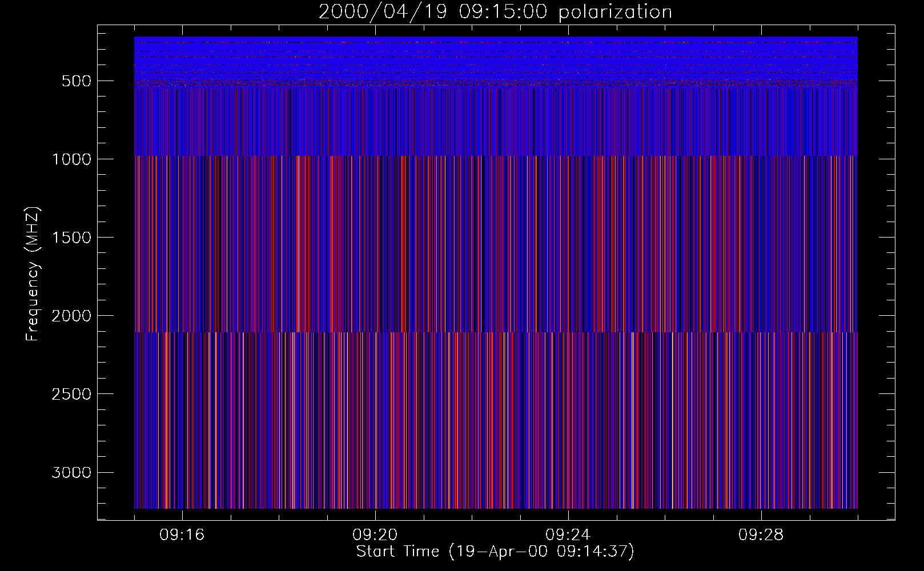
Task: Select the 09:20 time tick label
Action: [x=375, y=535]
